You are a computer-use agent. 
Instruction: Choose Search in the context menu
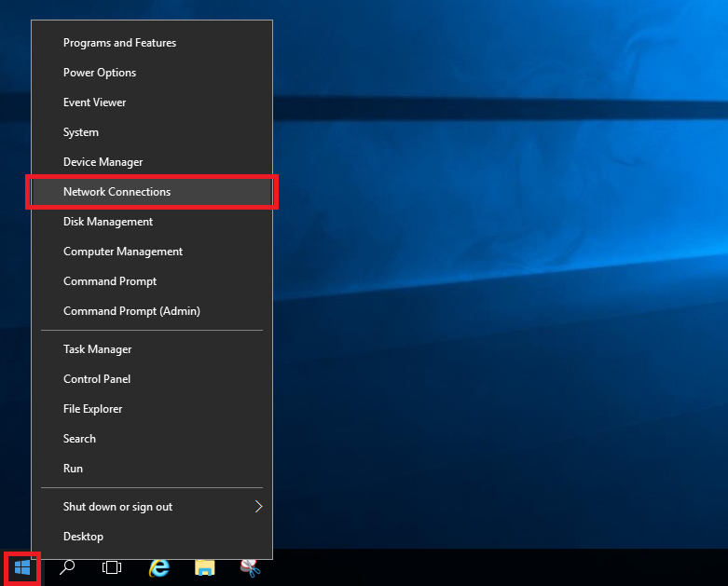(152, 439)
